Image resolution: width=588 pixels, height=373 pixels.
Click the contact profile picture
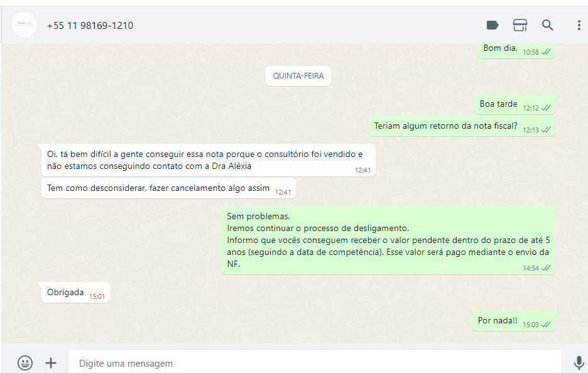click(24, 24)
